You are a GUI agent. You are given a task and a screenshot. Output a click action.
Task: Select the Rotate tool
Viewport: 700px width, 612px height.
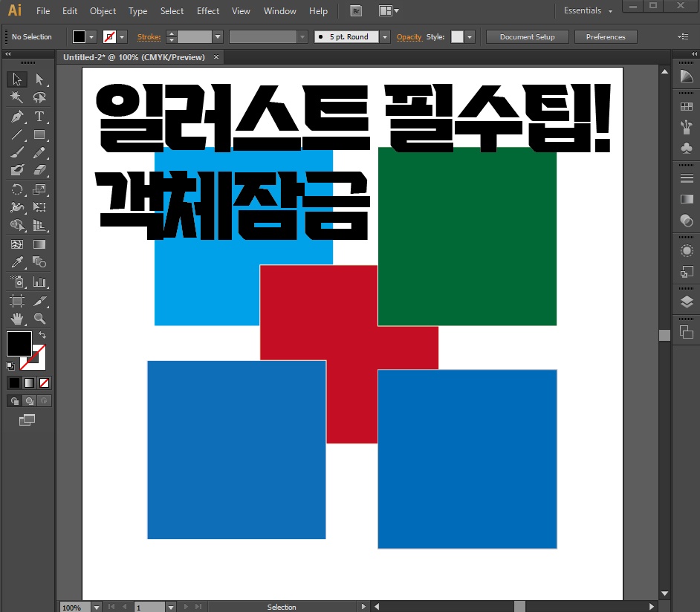(x=17, y=189)
